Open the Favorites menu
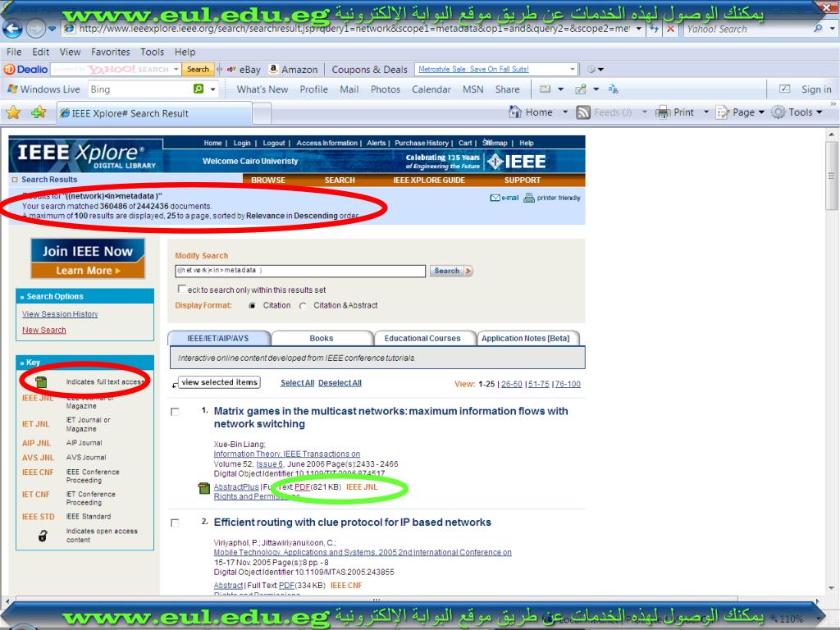This screenshot has width=840, height=630. point(111,52)
